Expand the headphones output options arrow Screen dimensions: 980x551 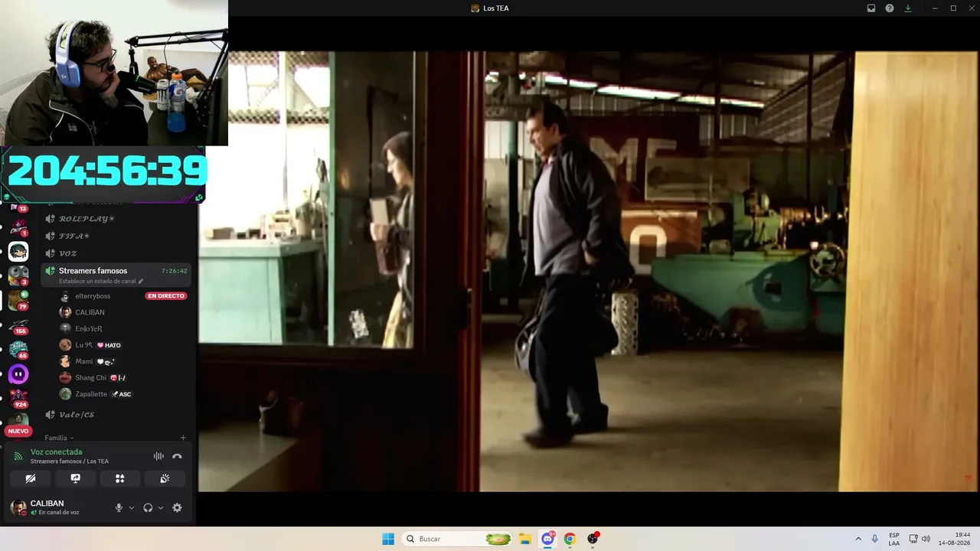(160, 507)
